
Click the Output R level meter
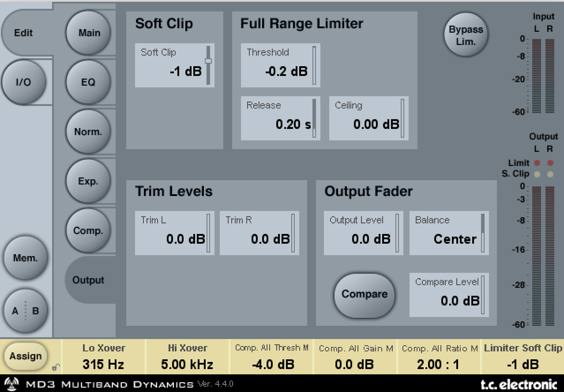[550, 256]
